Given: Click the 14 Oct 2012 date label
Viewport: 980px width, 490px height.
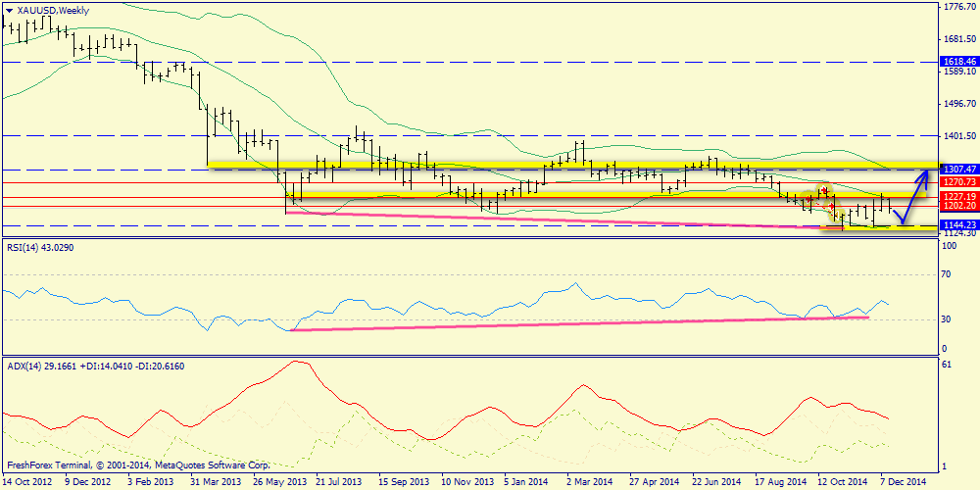Looking at the screenshot, I should coord(27,482).
